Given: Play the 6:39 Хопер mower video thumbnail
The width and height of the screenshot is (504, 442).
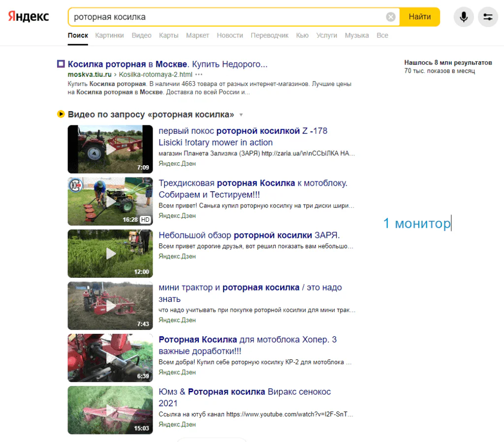Looking at the screenshot, I should 110,358.
